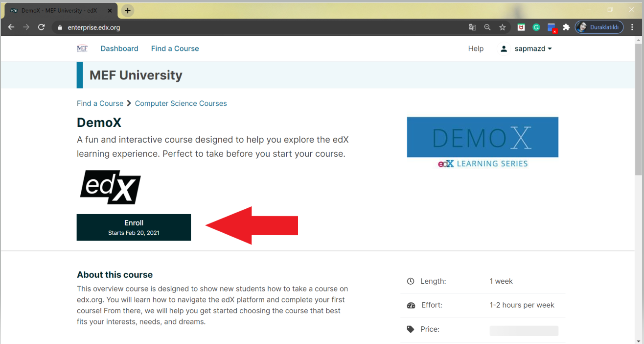
Task: Click the Price label
Action: coord(430,329)
